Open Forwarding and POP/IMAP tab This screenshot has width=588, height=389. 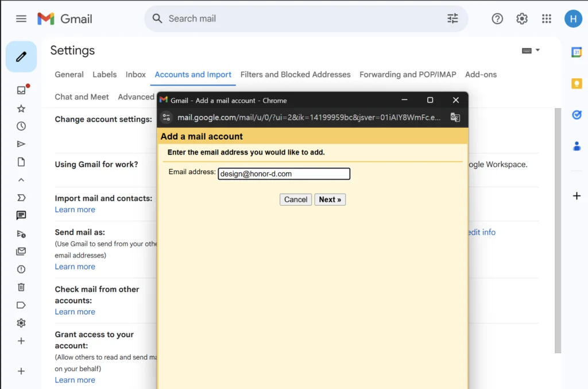(x=408, y=74)
